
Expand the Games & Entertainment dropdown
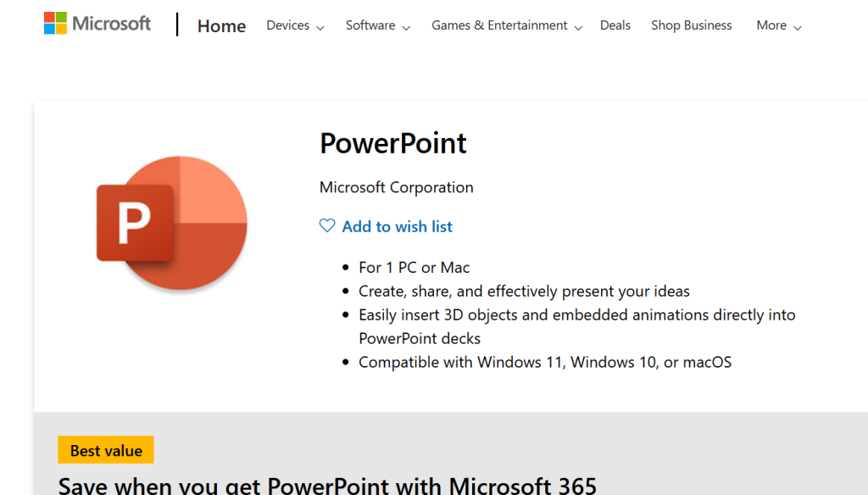579,28
